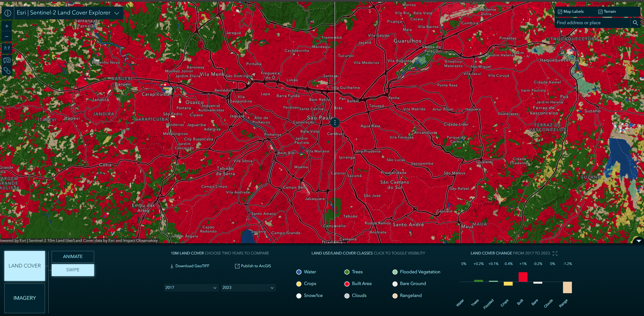Toggle visibility of the Trees class
Viewport: 644px width, 316px height.
coord(347,272)
